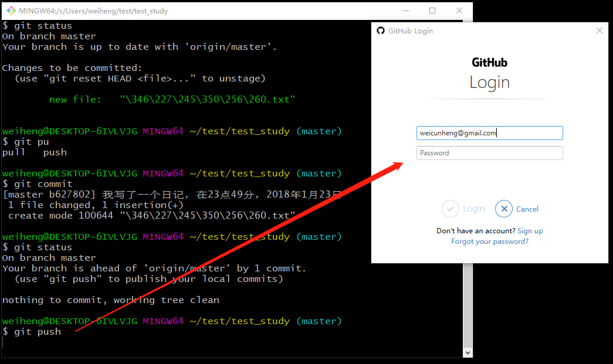The height and width of the screenshot is (364, 613).
Task: Click "Your branch is ahead of" line
Action: (x=154, y=268)
